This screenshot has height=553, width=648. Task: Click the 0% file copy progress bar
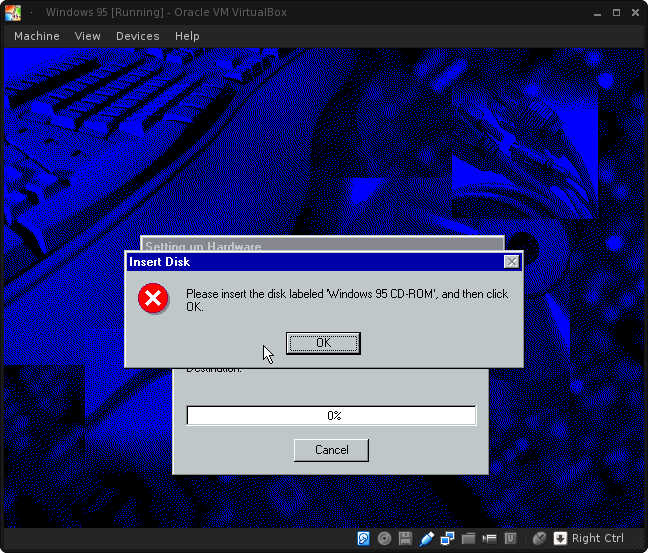tap(331, 415)
